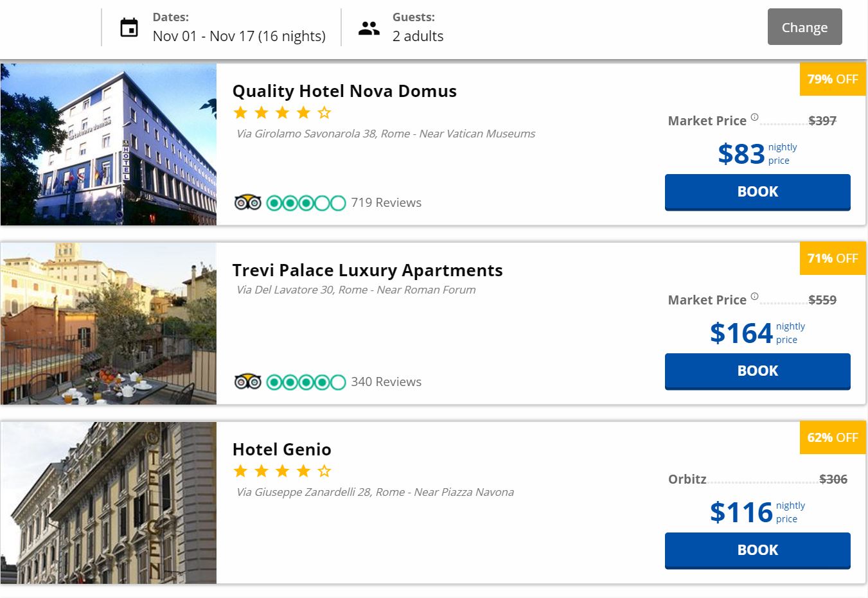This screenshot has height=598, width=868.
Task: Book Hotel Genio at $116
Action: coord(757,550)
